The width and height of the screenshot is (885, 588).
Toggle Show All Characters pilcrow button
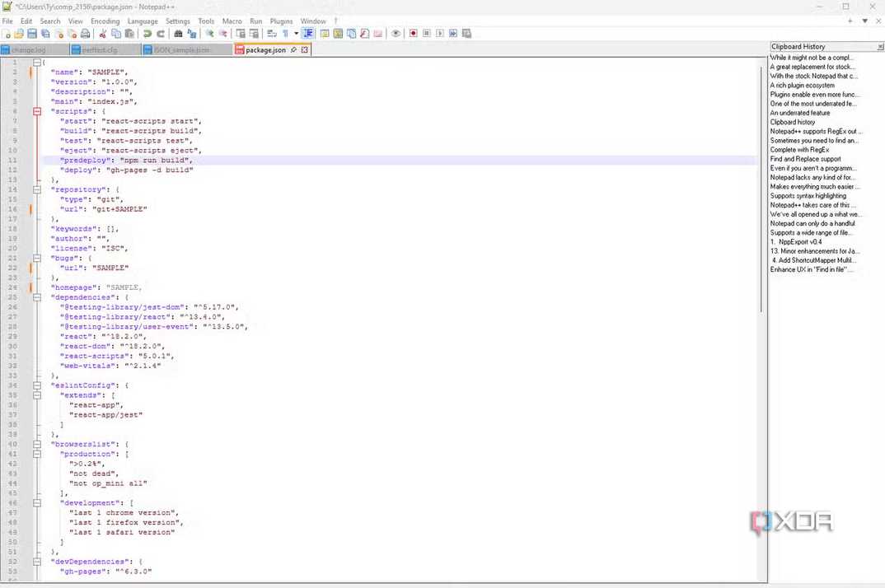click(286, 34)
